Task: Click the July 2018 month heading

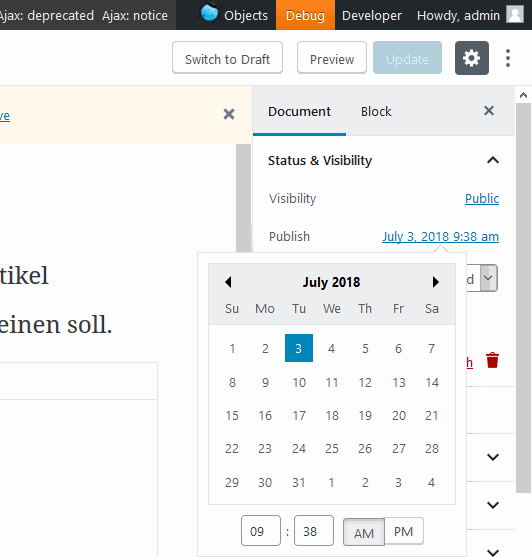Action: (x=331, y=282)
